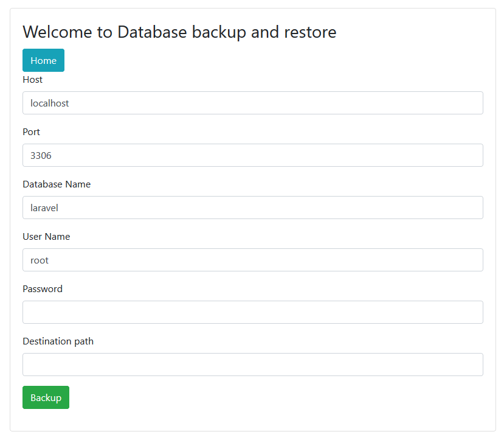Click the Home button
Screen dimensions: 504x440
point(43,60)
